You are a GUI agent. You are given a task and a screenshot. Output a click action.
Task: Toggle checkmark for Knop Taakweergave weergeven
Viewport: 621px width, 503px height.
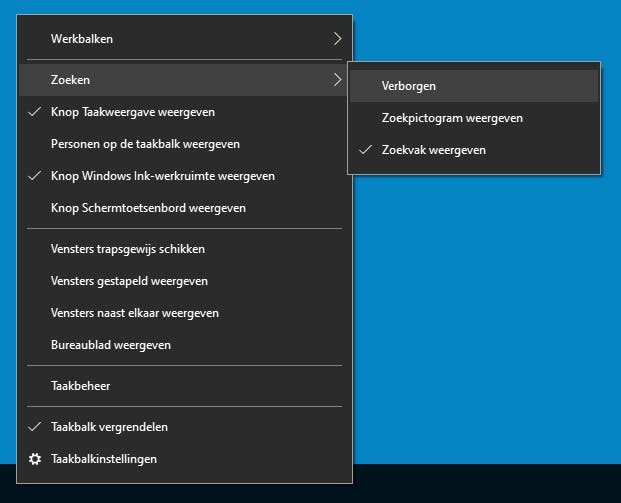(35, 112)
